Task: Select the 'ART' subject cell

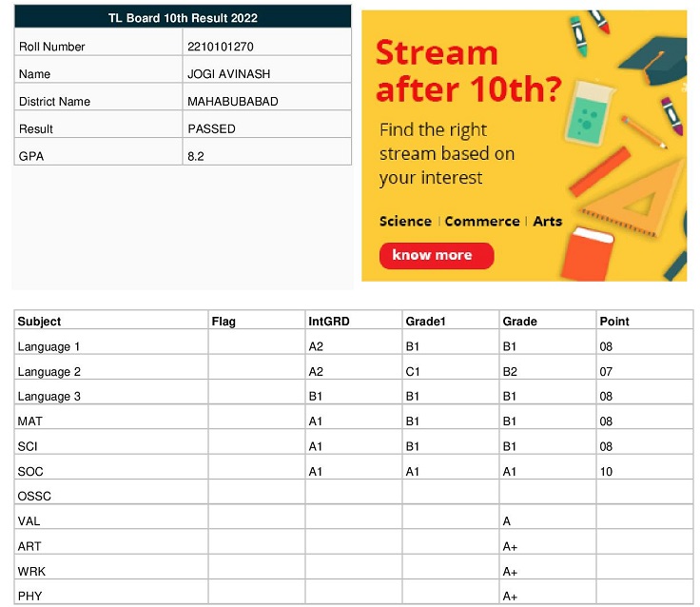Action: (x=111, y=542)
